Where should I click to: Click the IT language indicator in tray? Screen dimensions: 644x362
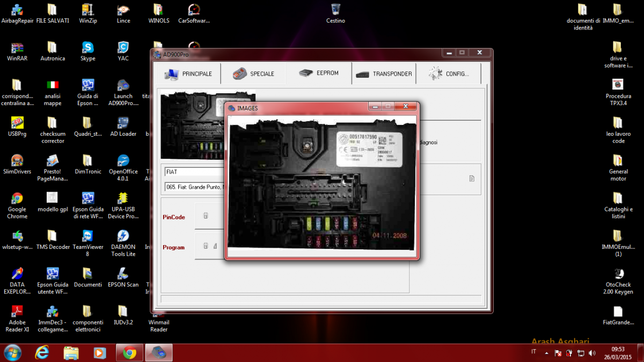point(533,352)
